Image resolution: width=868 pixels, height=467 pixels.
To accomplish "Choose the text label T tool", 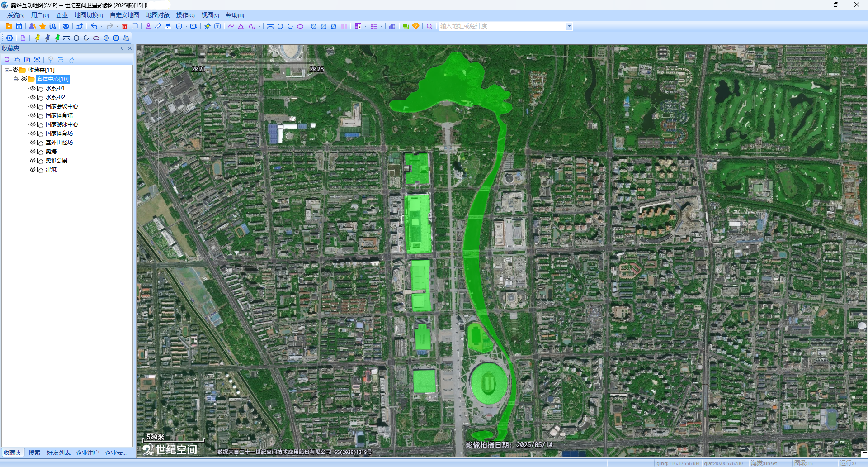I will click(217, 26).
